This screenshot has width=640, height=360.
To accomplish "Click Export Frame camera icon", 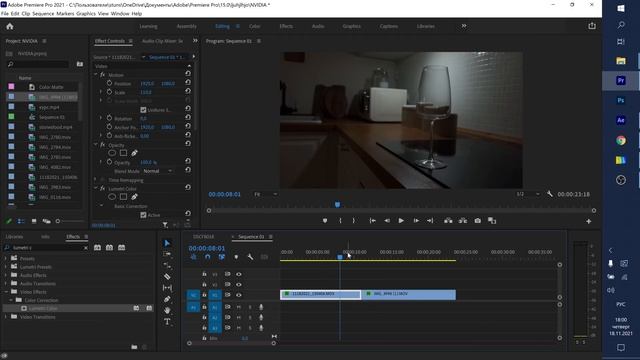I will [x=478, y=221].
